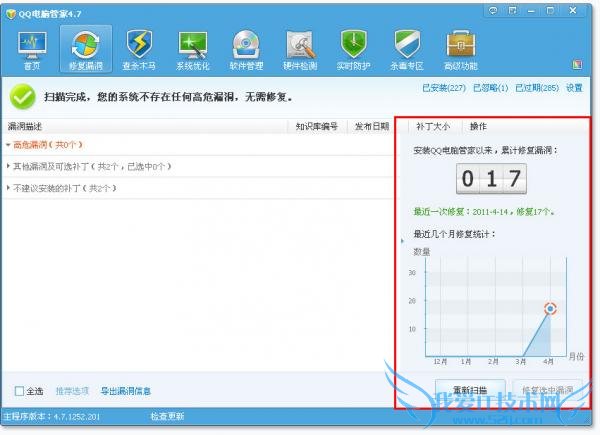Open the 已忽略(1) list

point(491,88)
